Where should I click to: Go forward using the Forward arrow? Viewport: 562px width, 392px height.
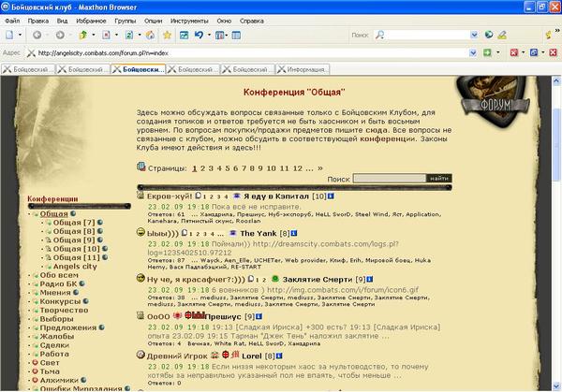coord(60,35)
